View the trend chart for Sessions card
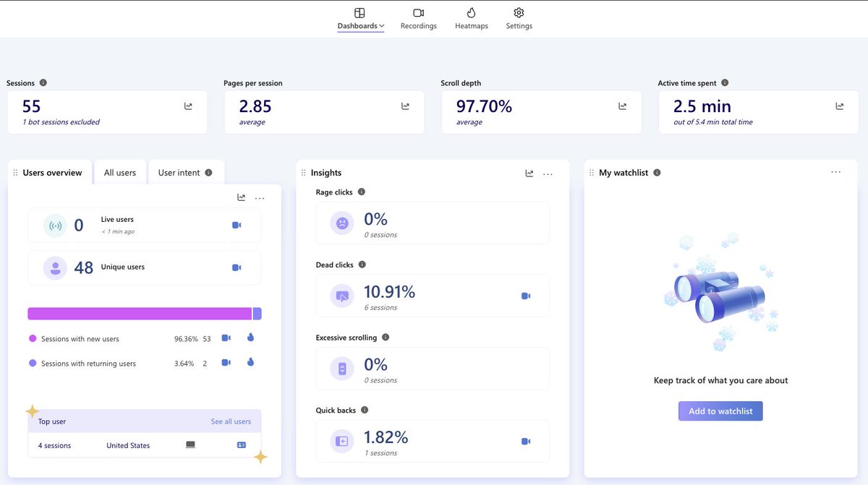This screenshot has width=868, height=485. click(188, 106)
